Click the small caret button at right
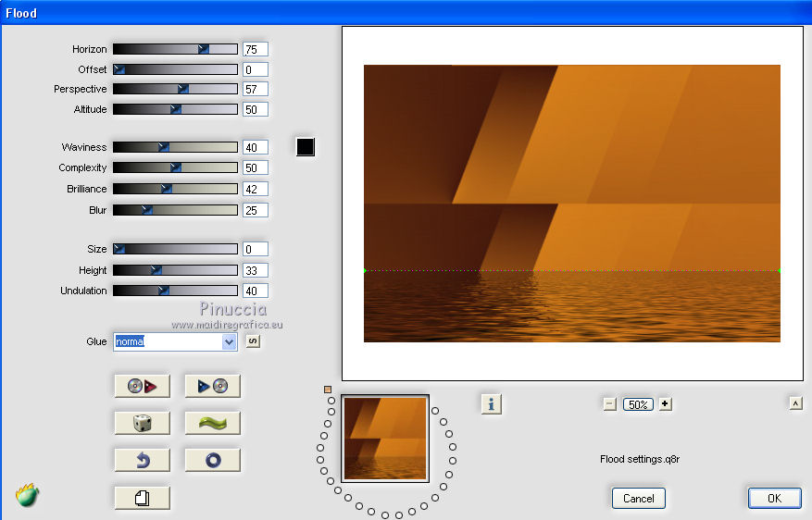This screenshot has height=520, width=812. click(796, 403)
